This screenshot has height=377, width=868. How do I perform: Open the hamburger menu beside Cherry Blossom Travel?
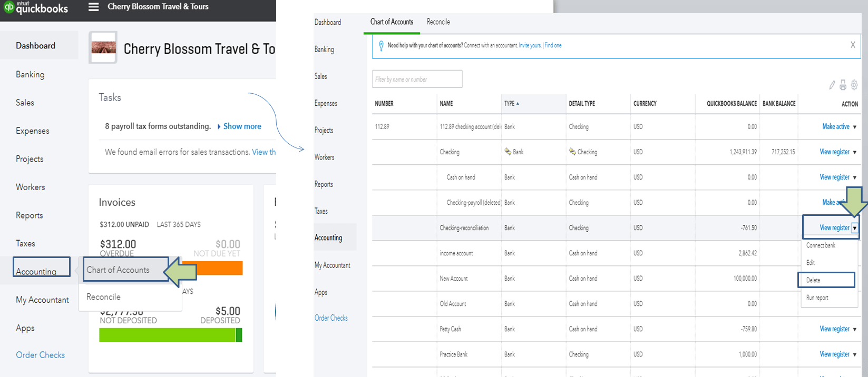click(x=93, y=7)
